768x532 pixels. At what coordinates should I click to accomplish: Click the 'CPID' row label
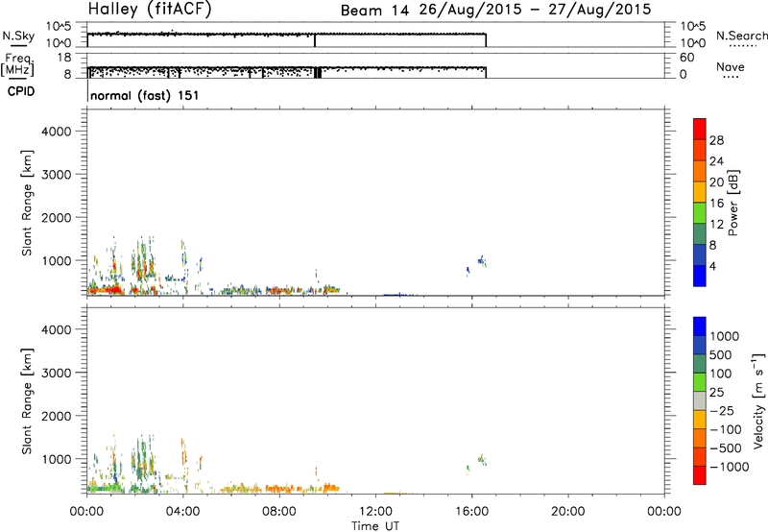[21, 91]
